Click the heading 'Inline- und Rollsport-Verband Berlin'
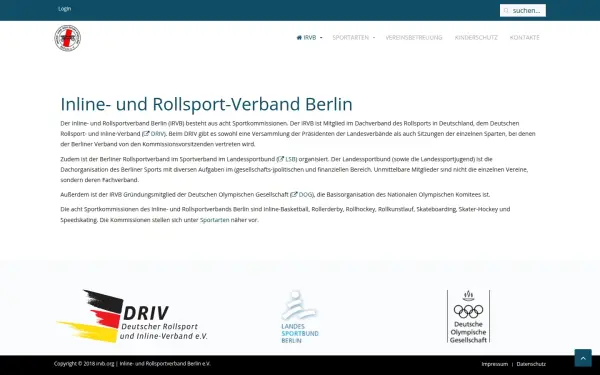This screenshot has height=375, width=600. 207,104
